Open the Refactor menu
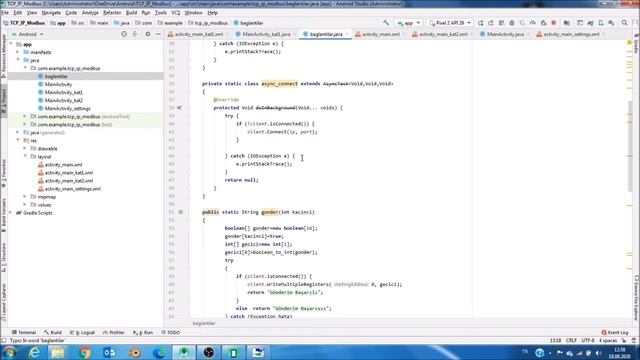 tap(112, 13)
